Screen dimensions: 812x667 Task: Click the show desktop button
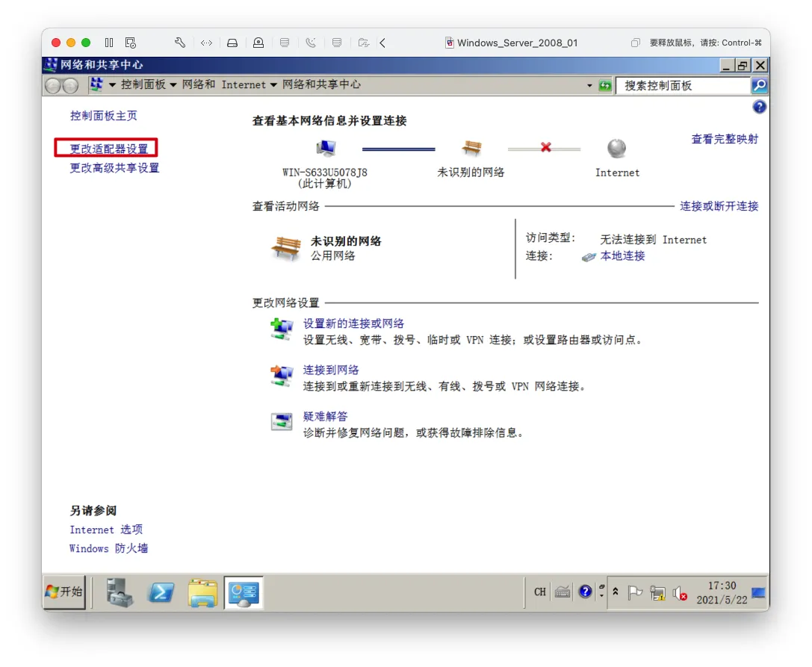click(759, 592)
